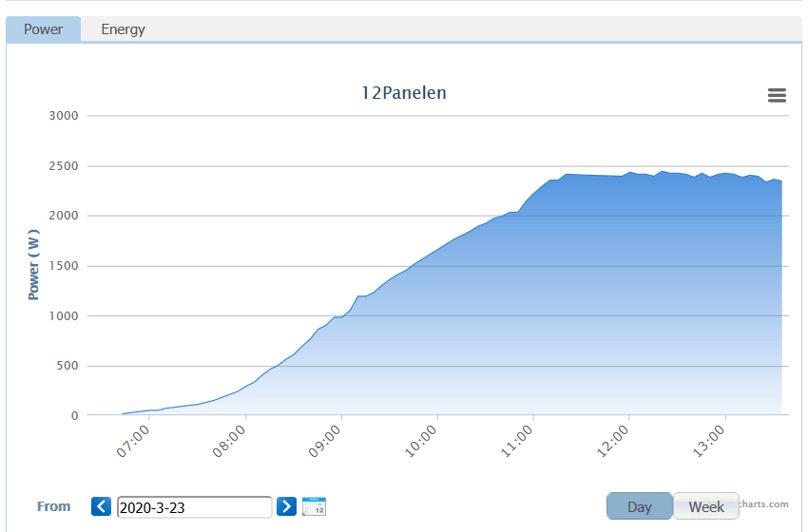This screenshot has height=532, width=808.
Task: Open the chart hamburger context menu
Action: (777, 95)
